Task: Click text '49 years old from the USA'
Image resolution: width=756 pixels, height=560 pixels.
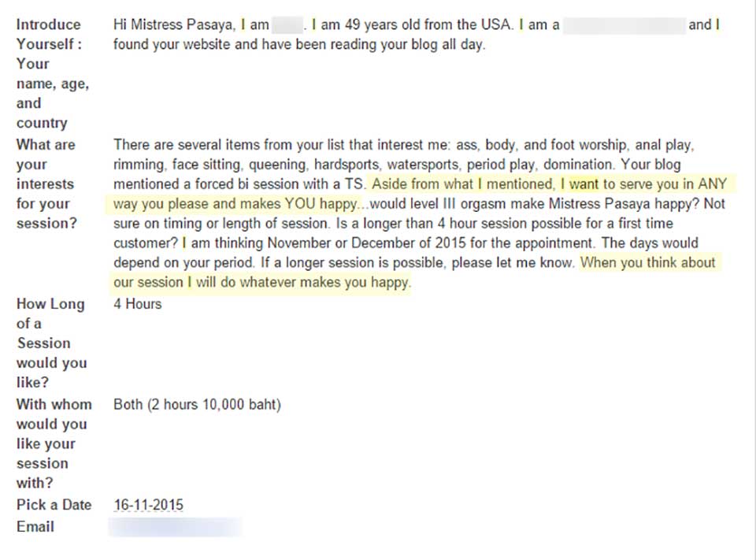Action: pyautogui.click(x=428, y=24)
